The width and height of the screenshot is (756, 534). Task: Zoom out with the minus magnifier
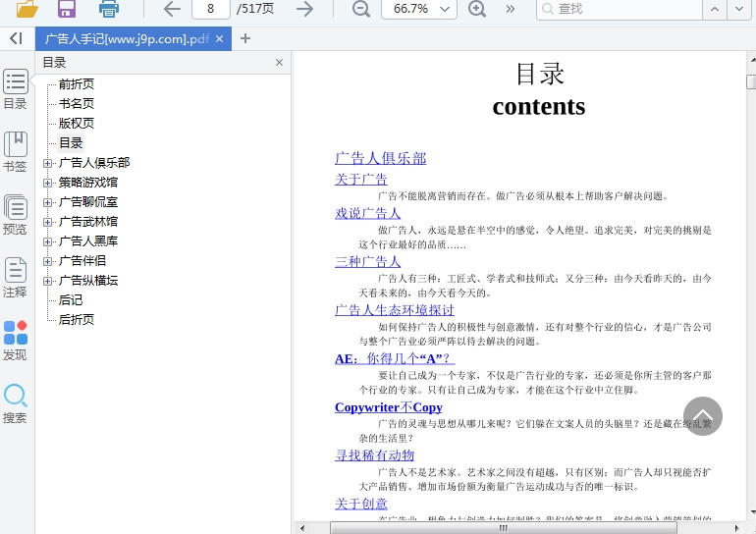[x=361, y=9]
